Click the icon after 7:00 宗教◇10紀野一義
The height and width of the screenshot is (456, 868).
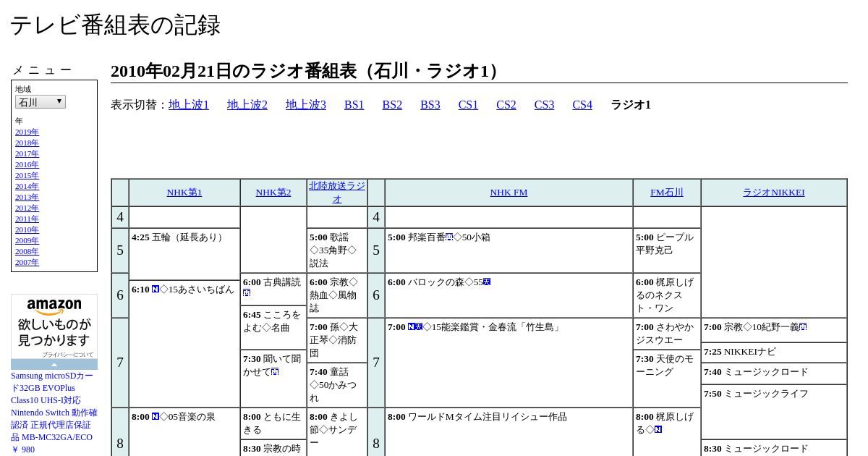pos(803,327)
